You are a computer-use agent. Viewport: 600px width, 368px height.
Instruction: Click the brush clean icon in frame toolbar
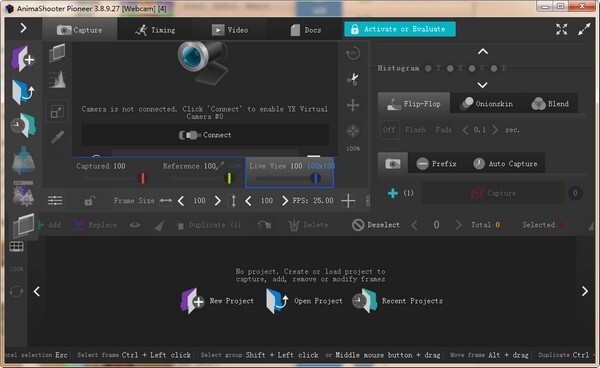[x=160, y=225]
